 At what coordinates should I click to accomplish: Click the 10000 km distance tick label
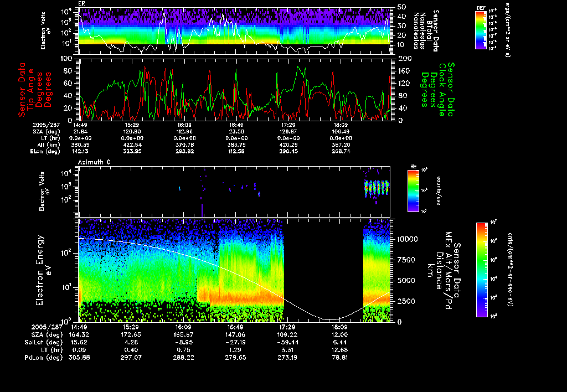(x=408, y=239)
